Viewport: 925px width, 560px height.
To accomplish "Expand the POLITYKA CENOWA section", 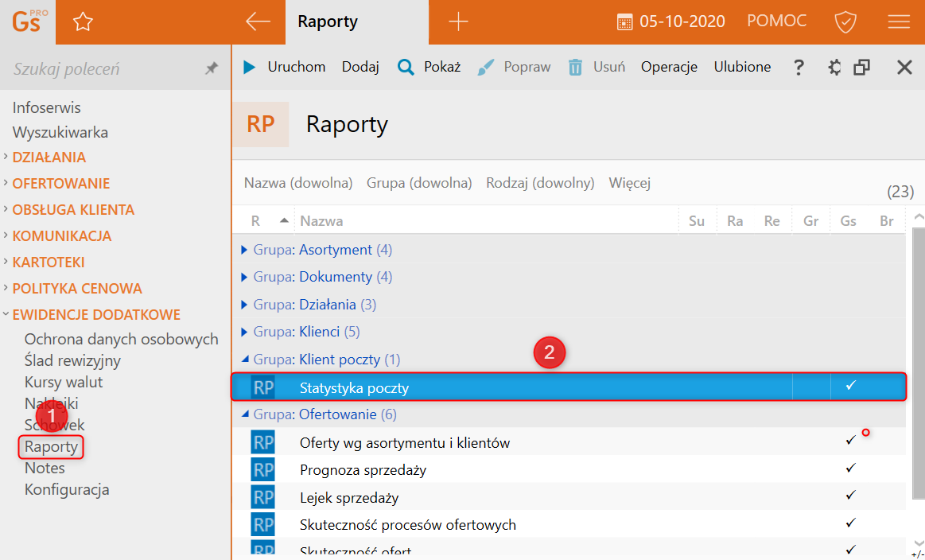I will (x=6, y=287).
